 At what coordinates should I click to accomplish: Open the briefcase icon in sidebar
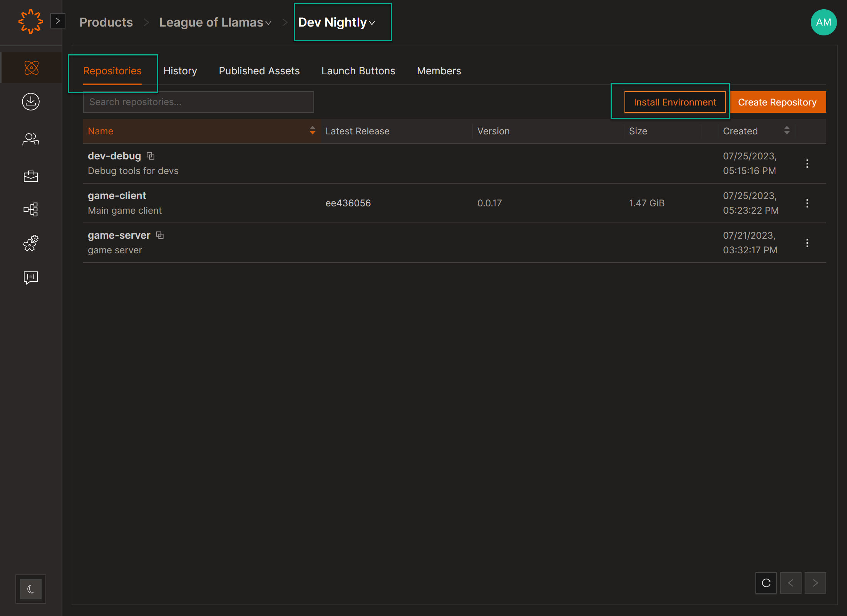click(31, 176)
